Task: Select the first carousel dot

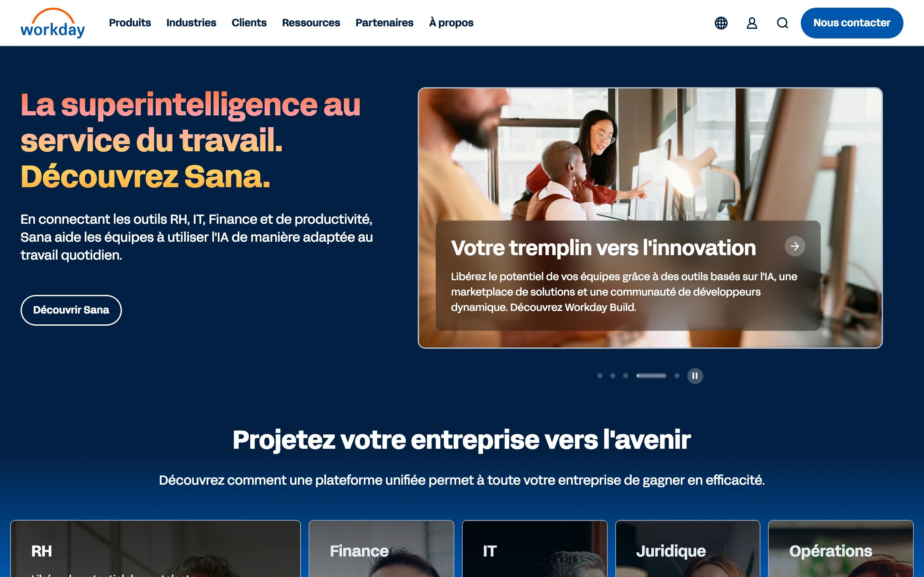Action: coord(600,376)
